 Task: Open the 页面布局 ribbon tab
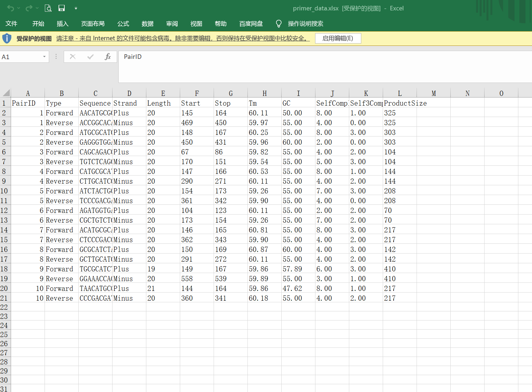(x=93, y=24)
